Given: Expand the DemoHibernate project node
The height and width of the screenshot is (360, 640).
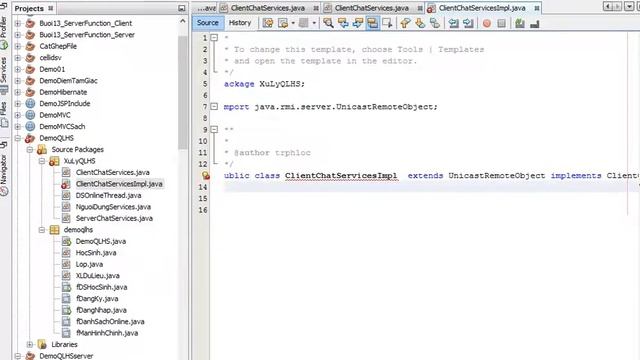Looking at the screenshot, I should (x=18, y=92).
